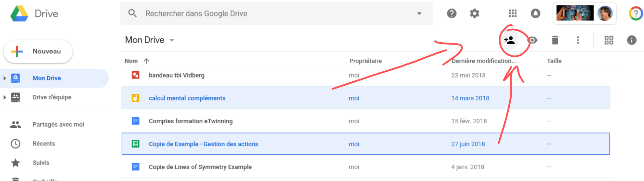The width and height of the screenshot is (644, 181).
Task: Expand the search options dropdown arrow
Action: [x=419, y=14]
